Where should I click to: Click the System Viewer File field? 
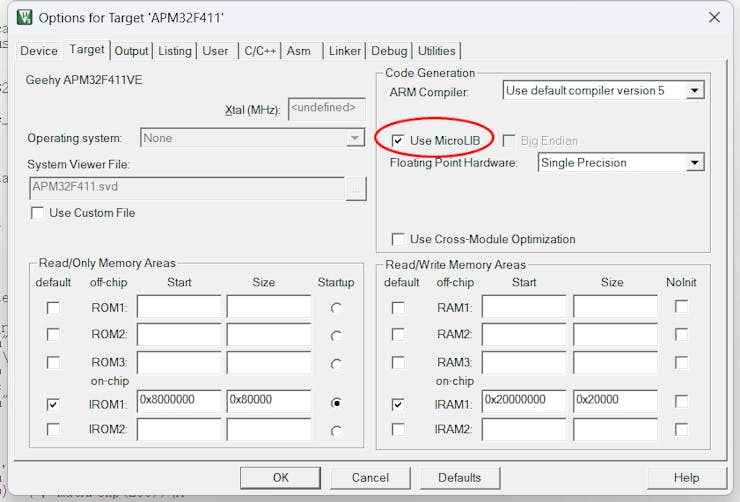click(x=187, y=188)
